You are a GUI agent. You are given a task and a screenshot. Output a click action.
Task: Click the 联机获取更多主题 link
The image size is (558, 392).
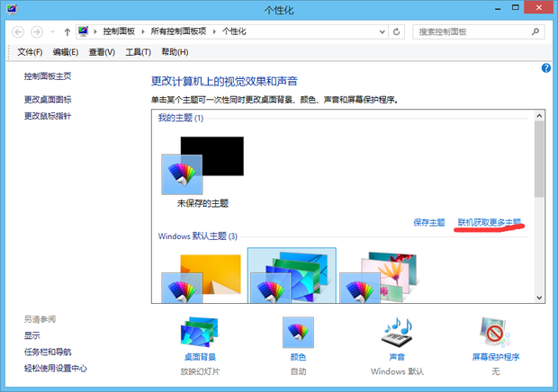[x=489, y=222]
